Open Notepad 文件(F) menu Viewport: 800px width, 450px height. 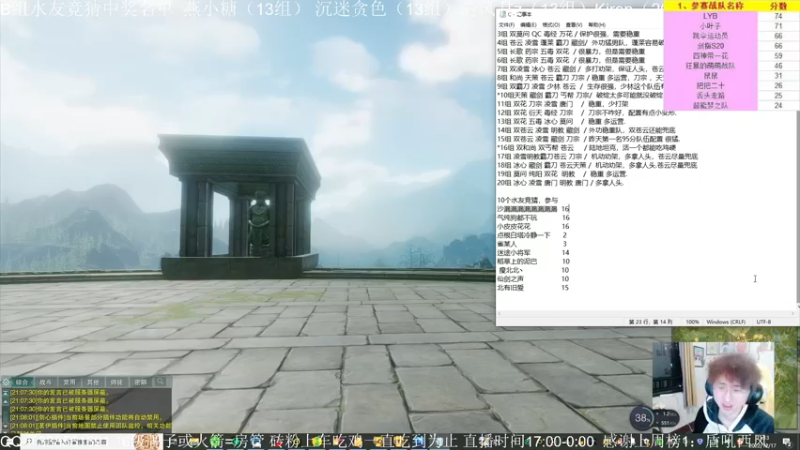click(x=506, y=24)
